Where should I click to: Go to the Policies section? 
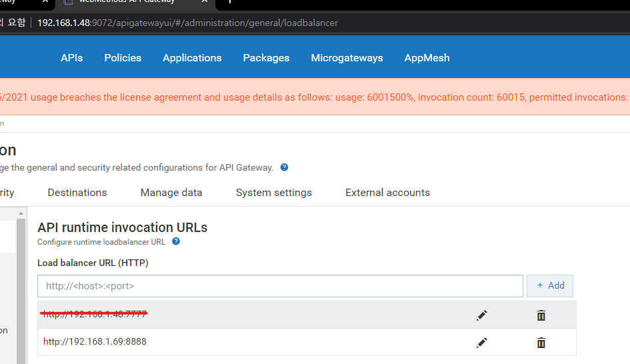click(123, 58)
